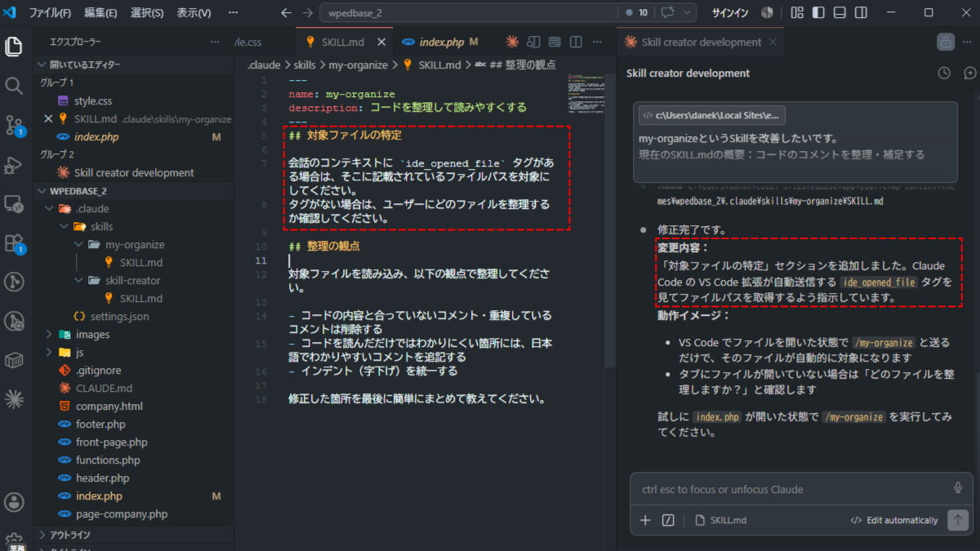
Task: Open the Remote Explorer view
Action: coord(14,203)
